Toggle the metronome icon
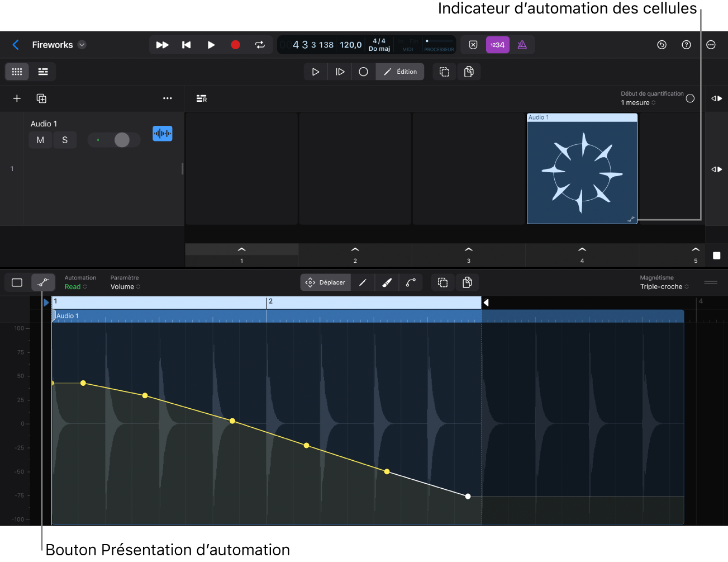Image resolution: width=728 pixels, height=562 pixels. click(522, 45)
